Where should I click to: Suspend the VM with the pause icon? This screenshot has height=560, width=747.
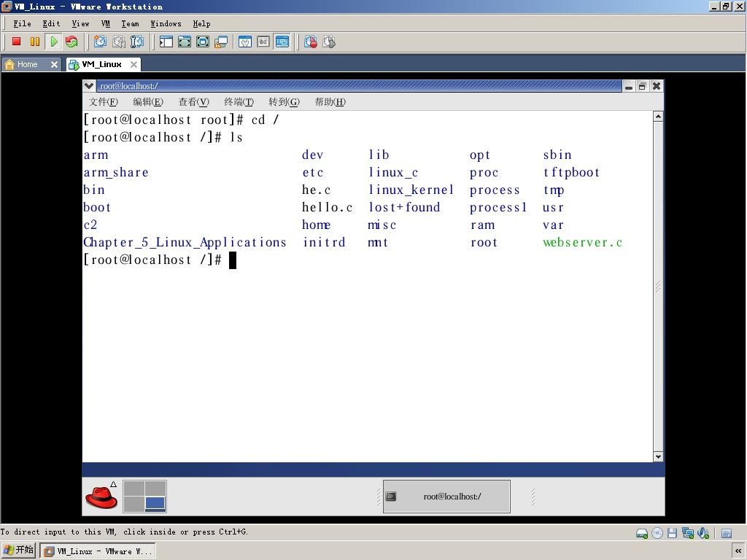click(x=35, y=42)
